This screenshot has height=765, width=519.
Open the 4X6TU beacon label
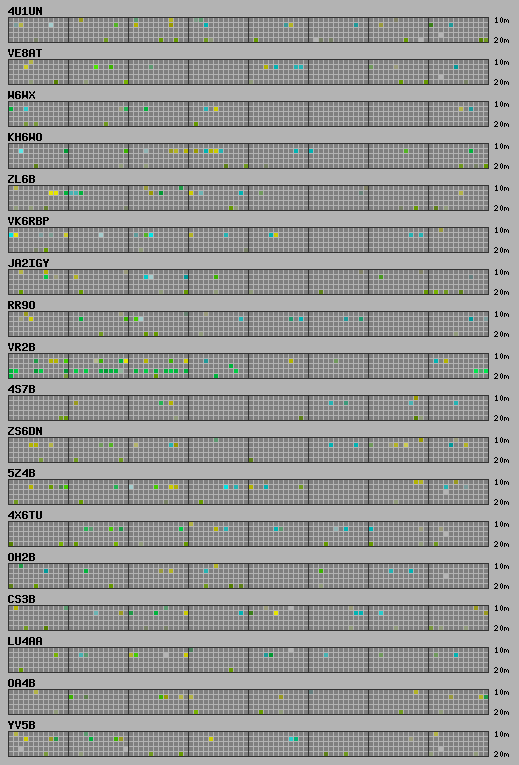(x=25, y=515)
